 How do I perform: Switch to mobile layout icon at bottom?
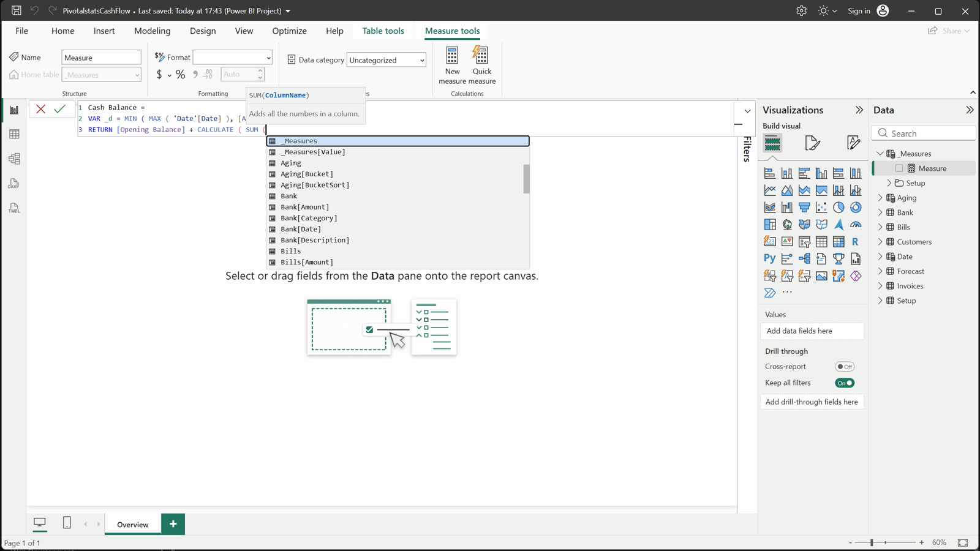[x=67, y=522]
